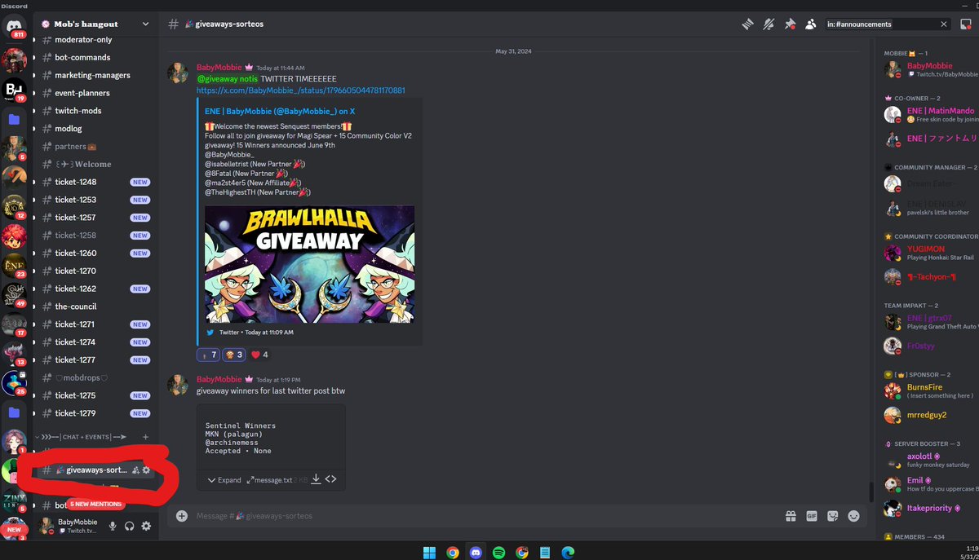Open Itakepriority member profile
The image size is (979, 560).
[929, 508]
